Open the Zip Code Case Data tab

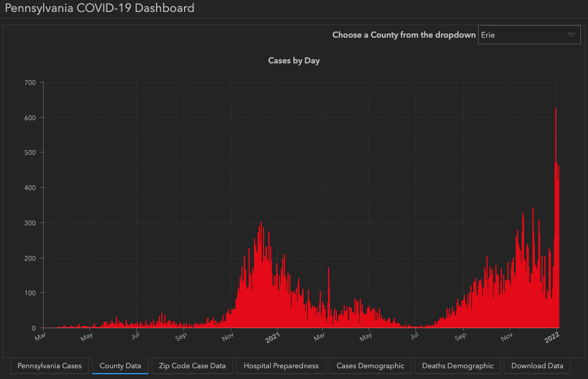tap(192, 366)
